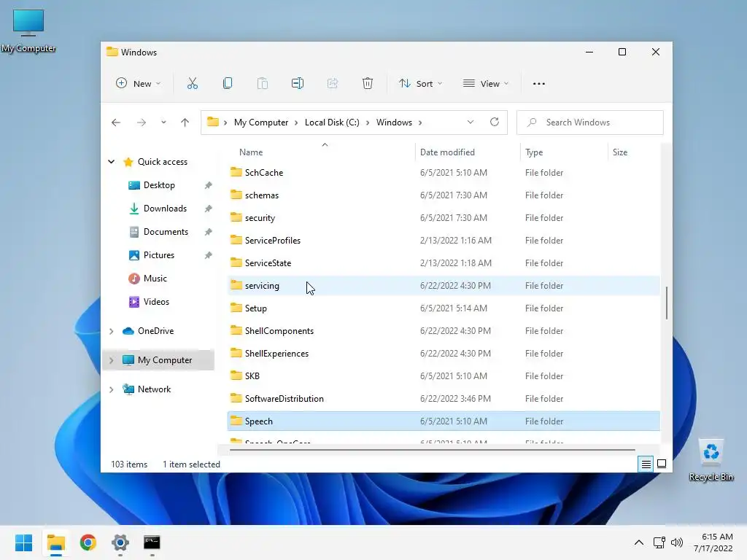Click the Search Windows field

(x=589, y=122)
